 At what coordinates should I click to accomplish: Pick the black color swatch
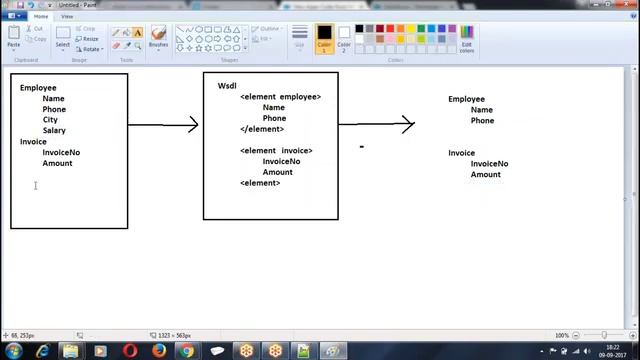(x=359, y=29)
